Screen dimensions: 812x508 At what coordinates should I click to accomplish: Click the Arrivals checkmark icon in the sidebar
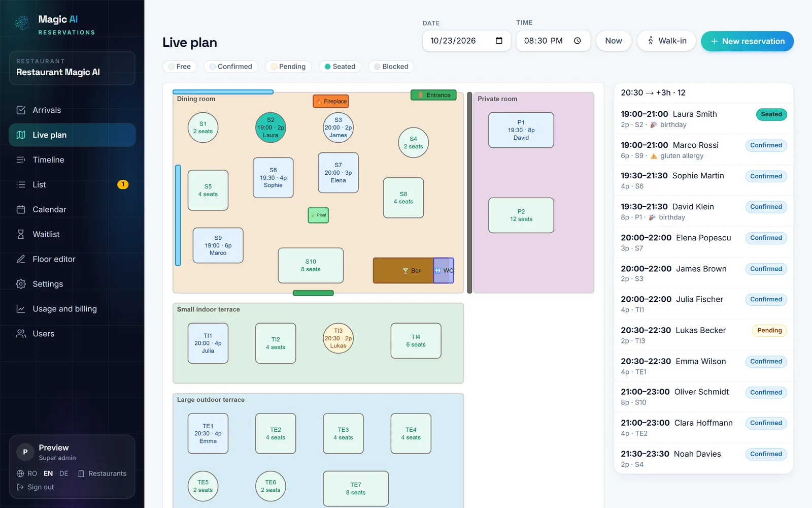(x=21, y=110)
